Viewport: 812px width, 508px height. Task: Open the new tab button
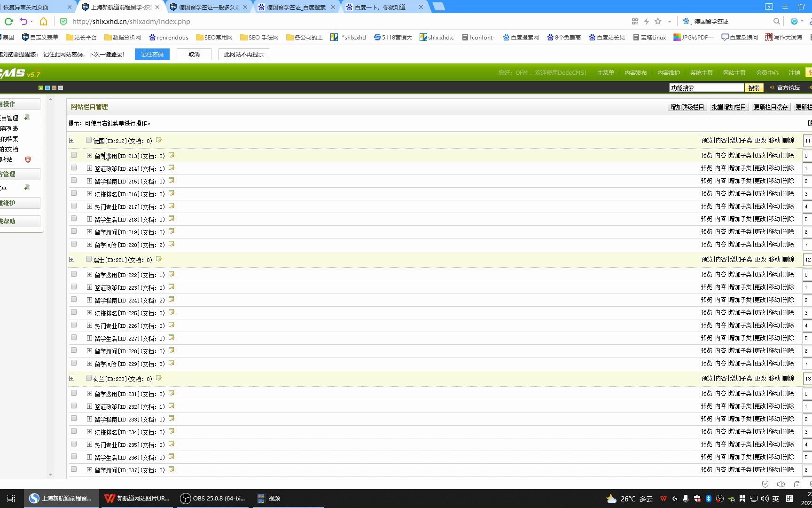tap(438, 7)
